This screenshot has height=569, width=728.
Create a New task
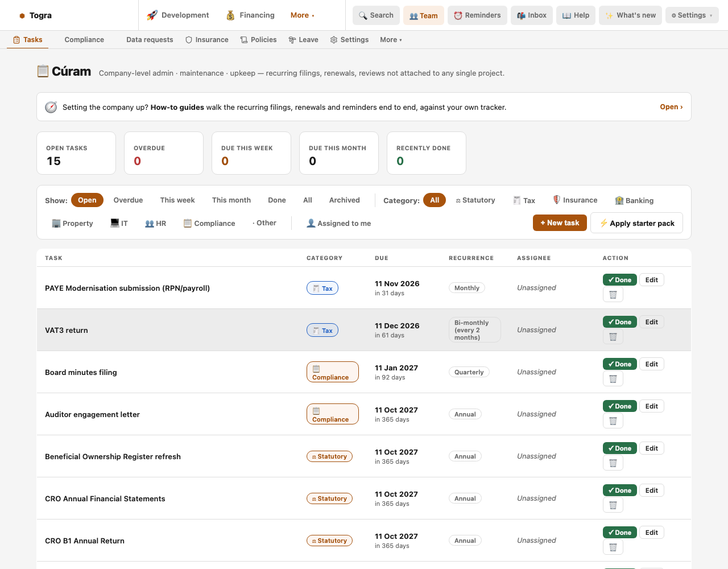coord(560,223)
